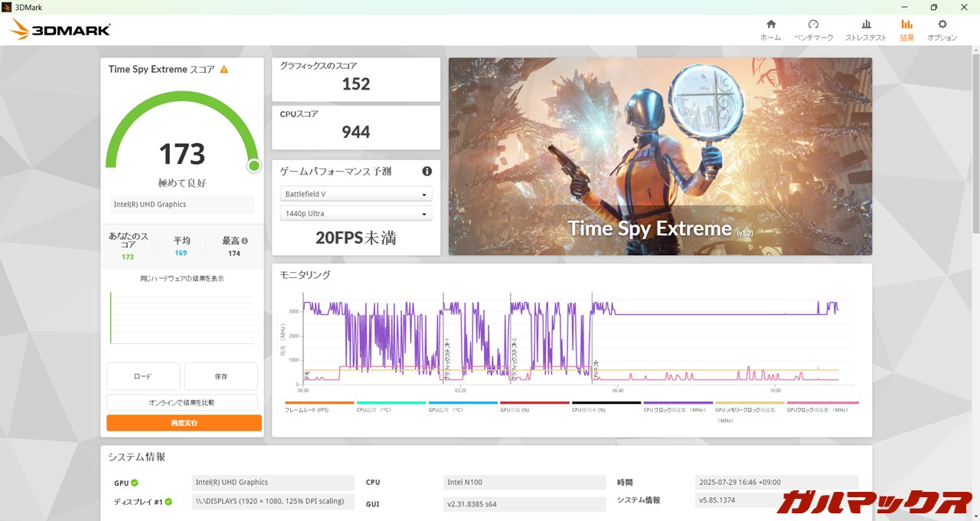Open the ベンチマーク benchmark gauge icon

point(813,25)
